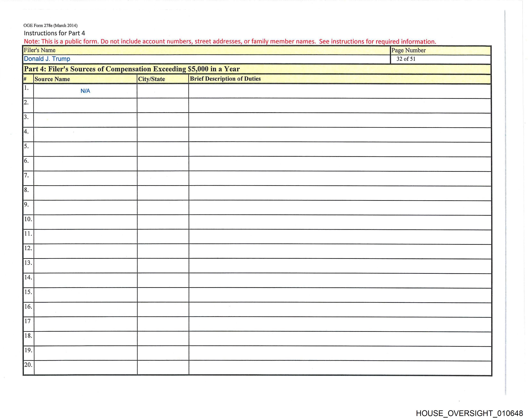Click the Part 4 section heading
Viewport: 529px width, 420px height.
pyautogui.click(x=131, y=69)
